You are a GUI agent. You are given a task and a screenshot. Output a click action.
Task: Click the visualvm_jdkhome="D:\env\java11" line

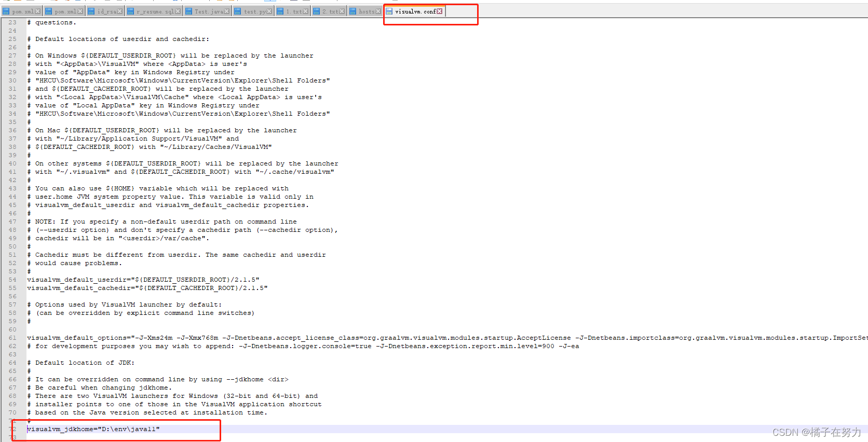click(x=93, y=429)
